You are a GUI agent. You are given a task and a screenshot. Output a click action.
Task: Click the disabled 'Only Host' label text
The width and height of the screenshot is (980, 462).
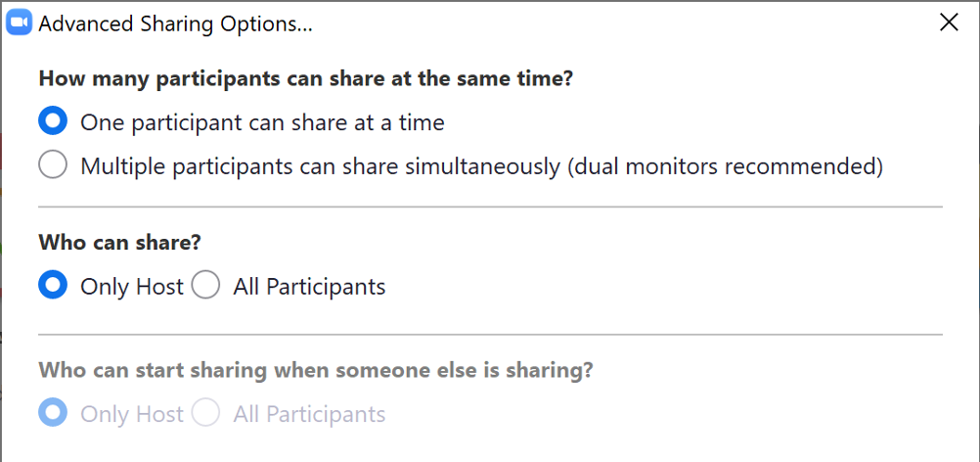tap(132, 414)
